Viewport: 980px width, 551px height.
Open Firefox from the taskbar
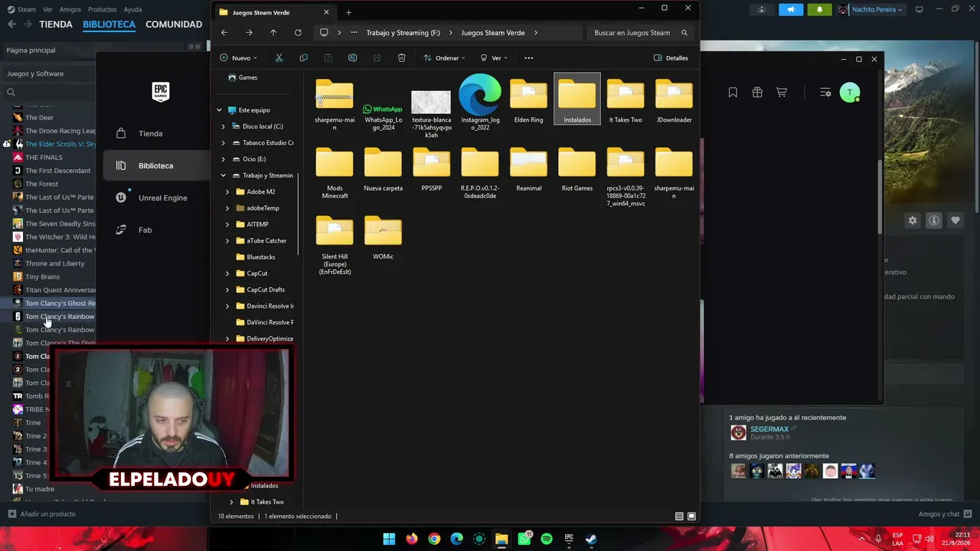(x=412, y=539)
